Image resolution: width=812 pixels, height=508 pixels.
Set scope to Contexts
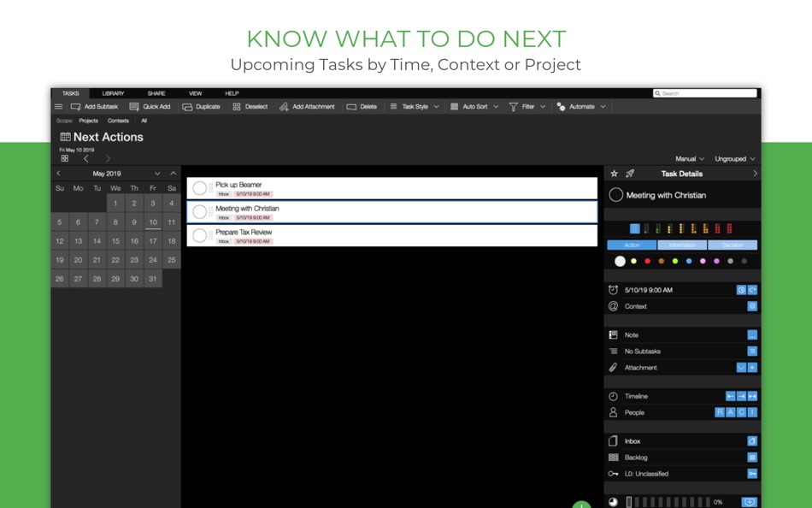pos(118,121)
